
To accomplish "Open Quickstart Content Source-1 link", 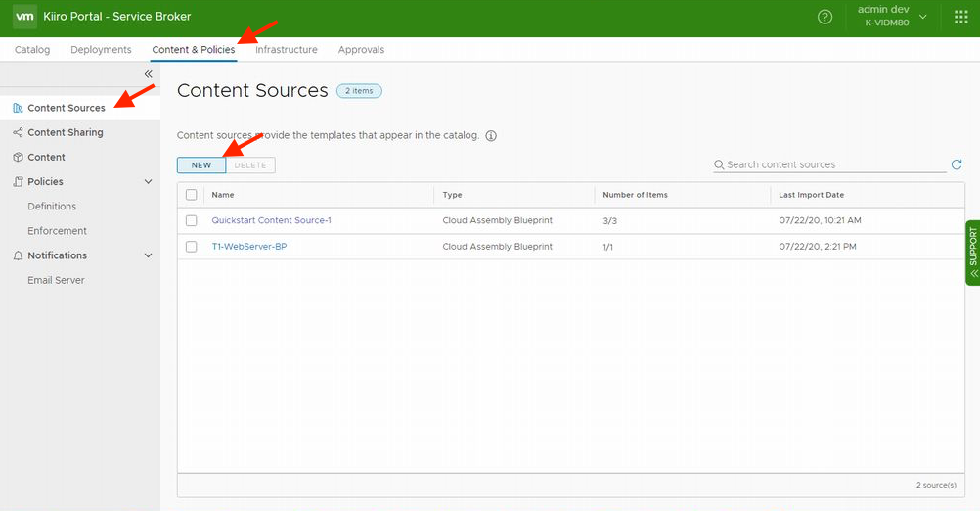I will click(271, 220).
